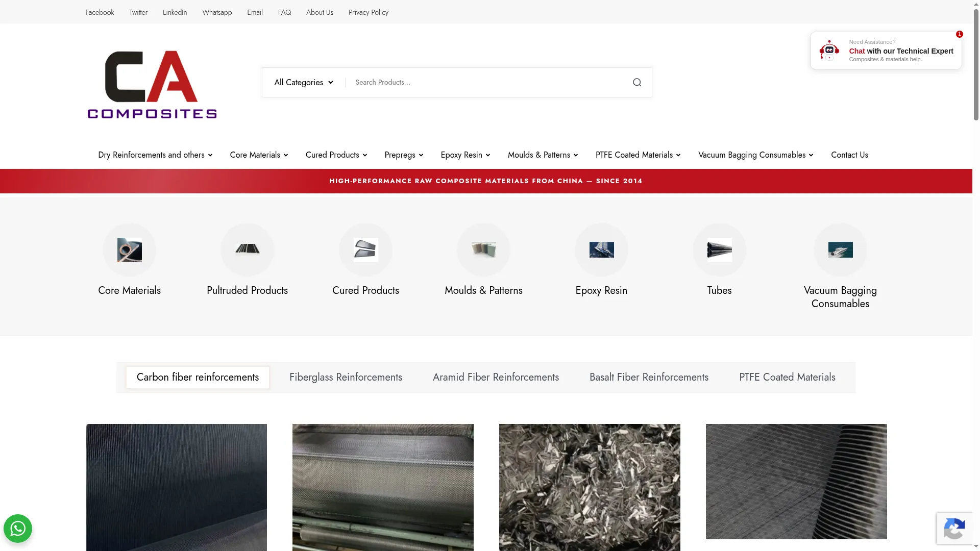The height and width of the screenshot is (551, 980).
Task: Expand Dry Reinforcements and others menu
Action: tap(155, 155)
